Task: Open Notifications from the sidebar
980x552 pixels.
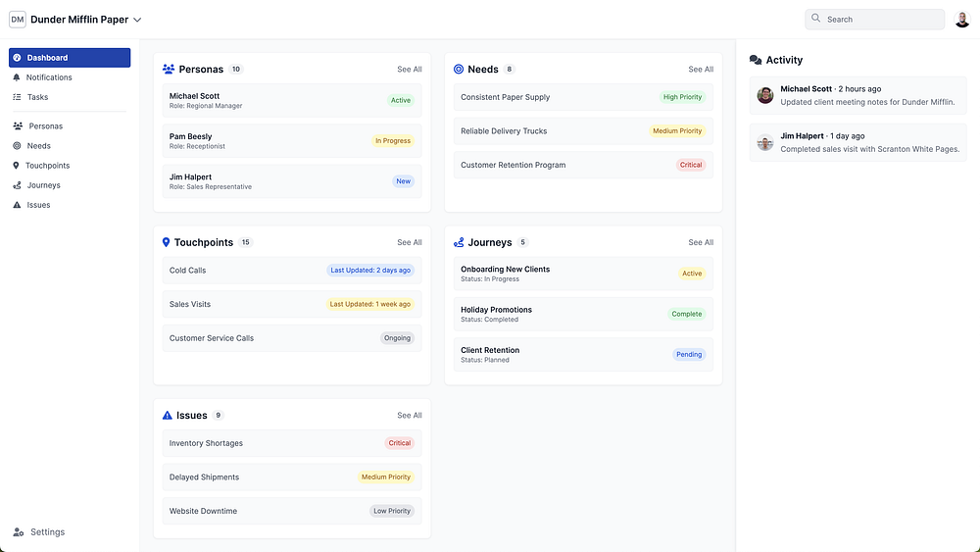Action: click(70, 77)
